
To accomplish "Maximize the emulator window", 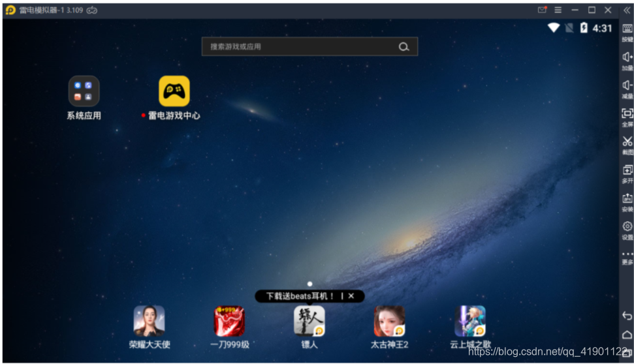I will coord(592,10).
